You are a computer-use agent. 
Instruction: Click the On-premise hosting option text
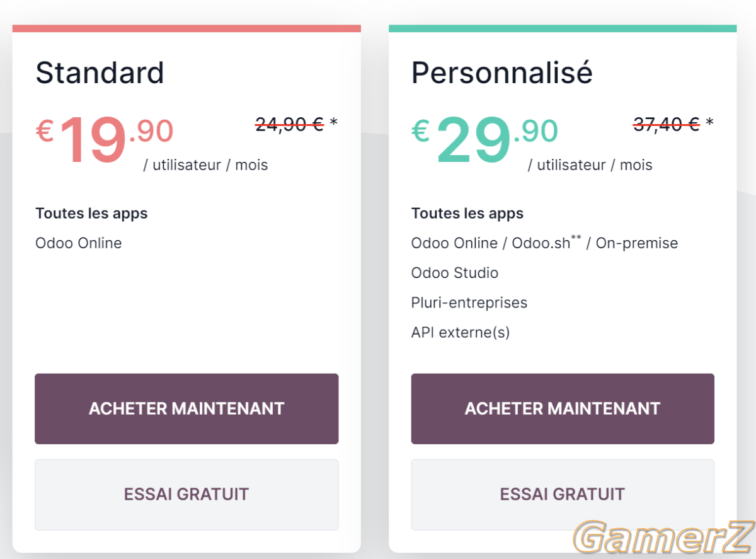tap(637, 243)
